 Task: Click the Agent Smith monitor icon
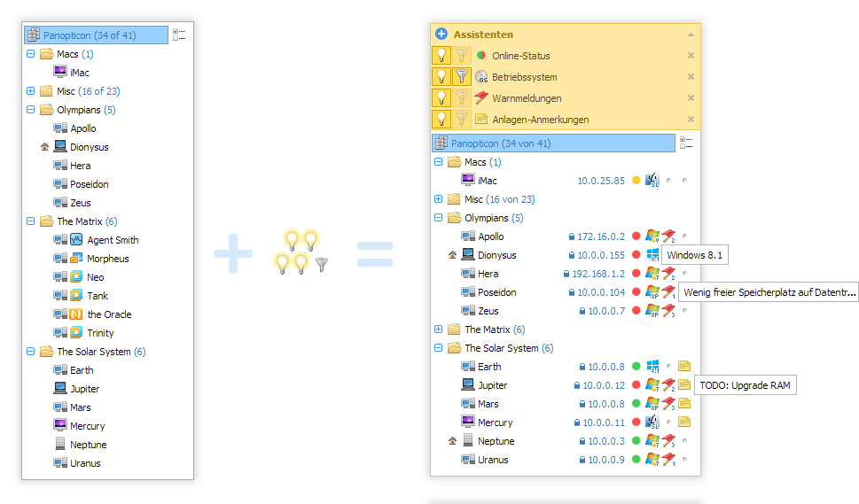(76, 240)
